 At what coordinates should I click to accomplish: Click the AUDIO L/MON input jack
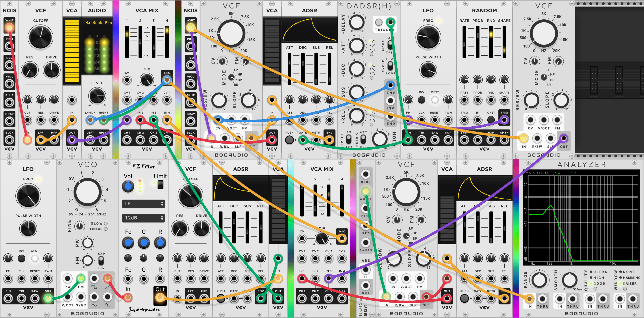tap(90, 120)
